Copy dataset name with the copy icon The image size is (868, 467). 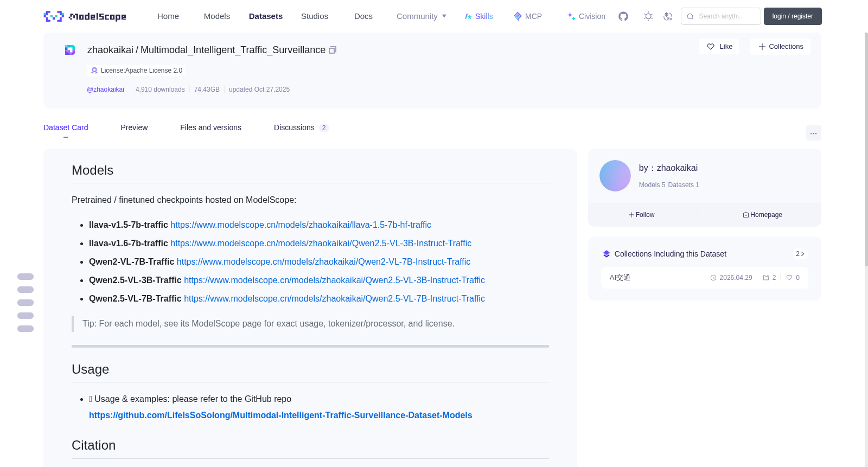click(333, 50)
